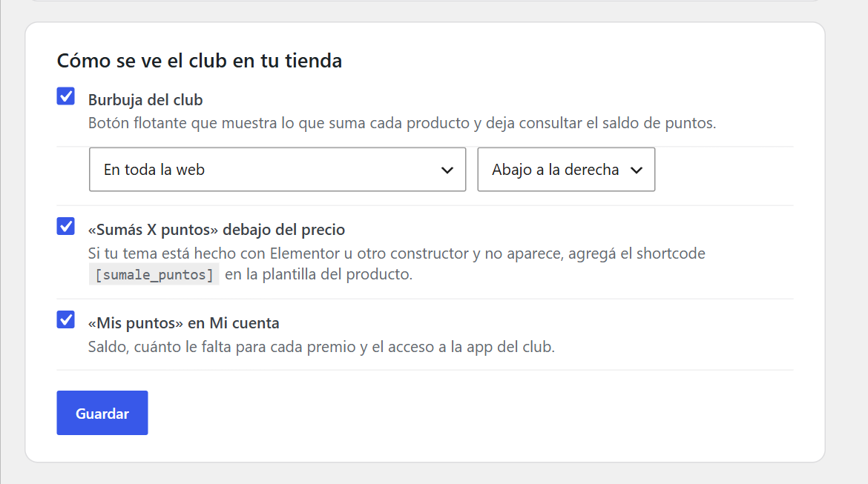Click the 'Saldo, cuánto le falta' description text
Screen dimensions: 868x484
(321, 347)
